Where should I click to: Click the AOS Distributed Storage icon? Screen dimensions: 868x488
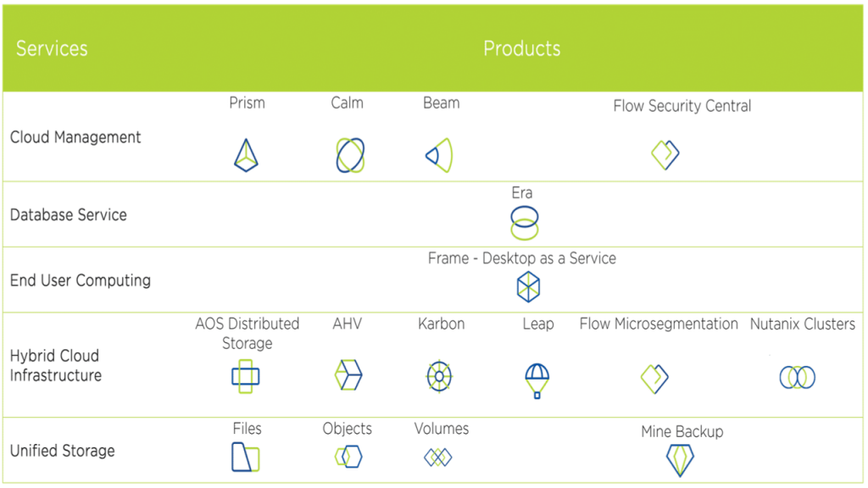(246, 377)
